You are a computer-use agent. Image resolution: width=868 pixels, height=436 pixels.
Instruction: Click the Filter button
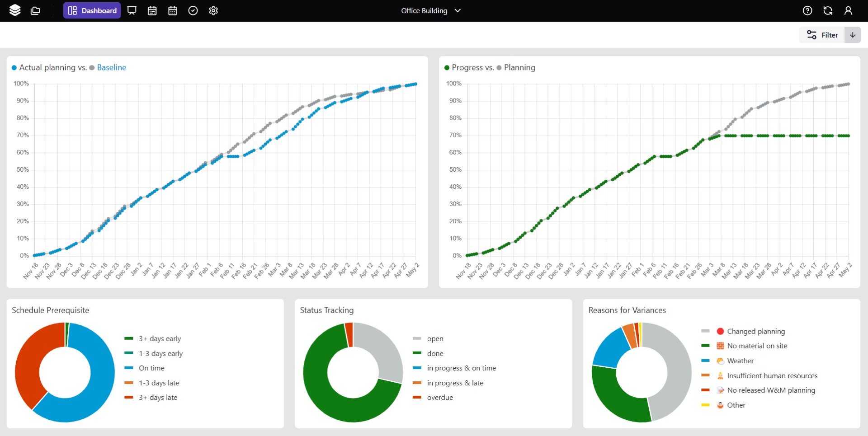(822, 35)
